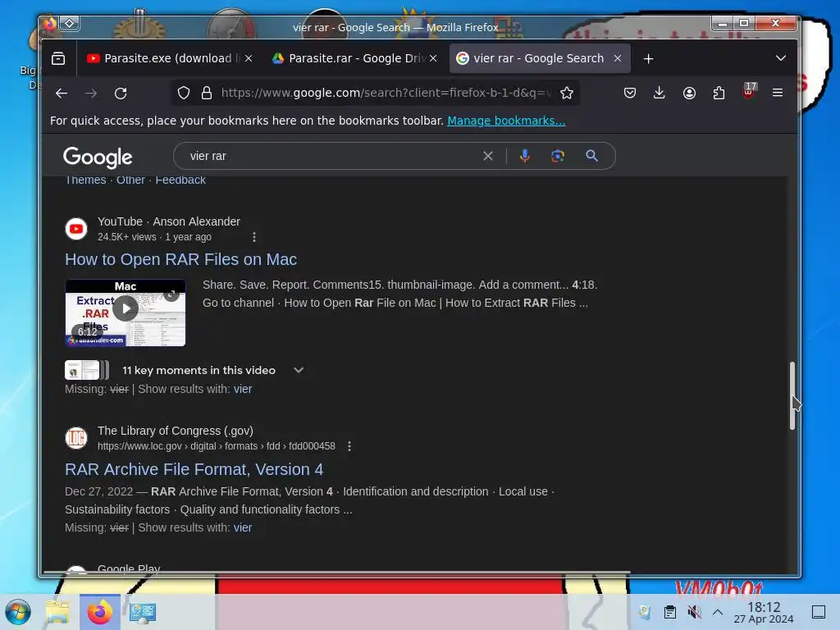Open a new browser tab
The height and width of the screenshot is (630, 840).
click(x=648, y=58)
